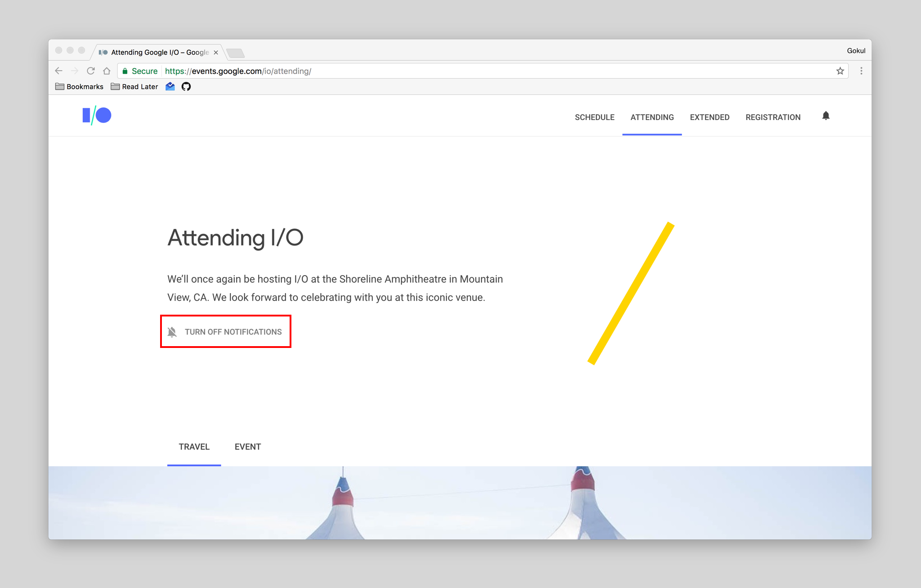921x588 pixels.
Task: Close the Attending Google I/O tab
Action: coord(216,53)
